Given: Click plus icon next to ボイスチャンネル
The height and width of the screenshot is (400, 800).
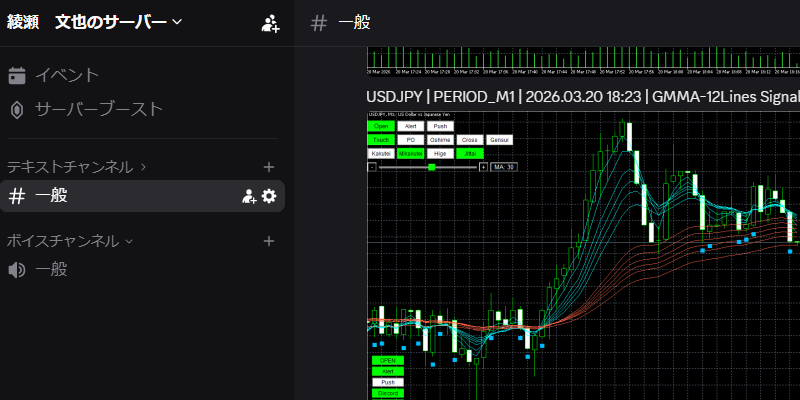Looking at the screenshot, I should (268, 241).
